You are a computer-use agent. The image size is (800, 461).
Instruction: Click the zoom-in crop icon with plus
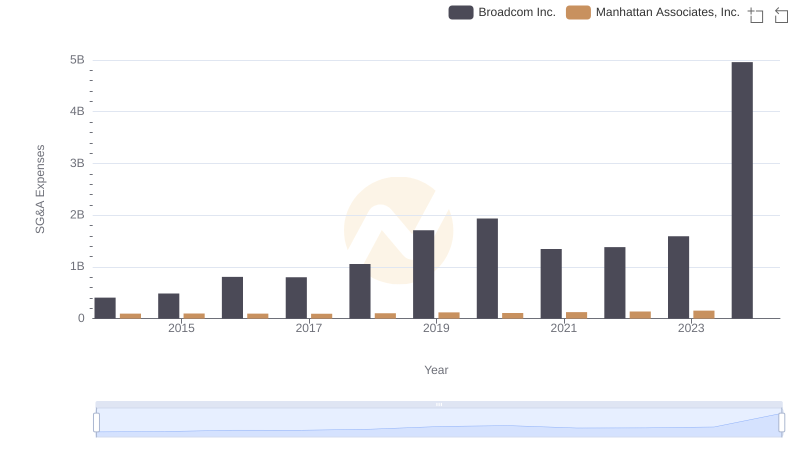click(x=756, y=14)
